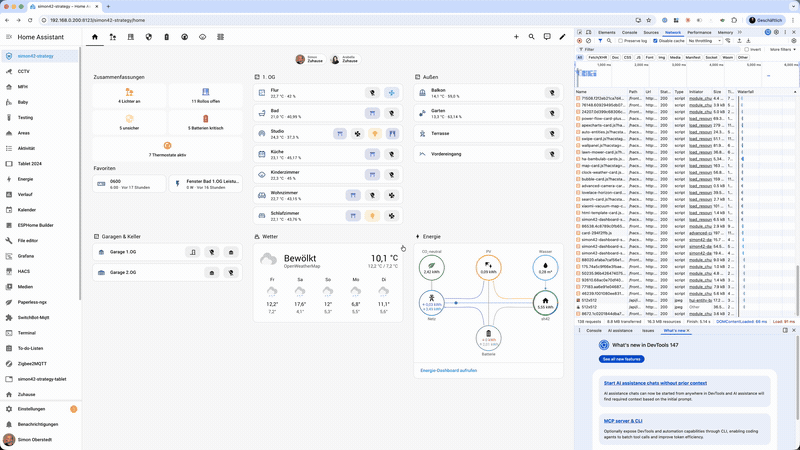Viewport: 800px width, 450px height.
Task: Clear the DevTools network log
Action: (x=588, y=41)
